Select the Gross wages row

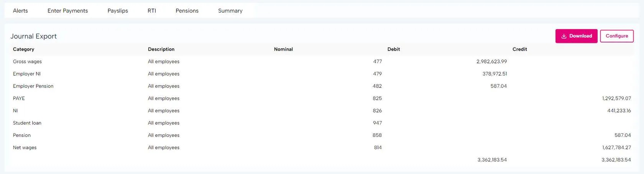click(x=27, y=61)
